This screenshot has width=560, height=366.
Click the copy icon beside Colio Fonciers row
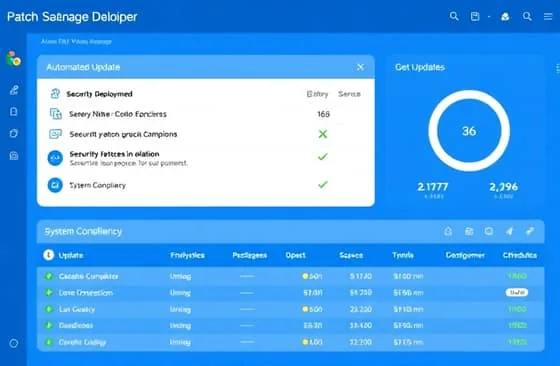click(x=55, y=114)
